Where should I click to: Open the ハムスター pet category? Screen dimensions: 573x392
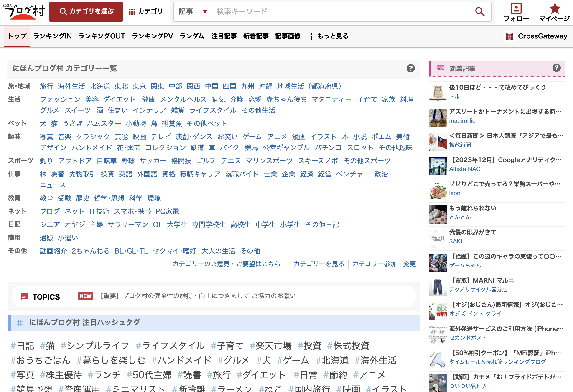point(104,124)
